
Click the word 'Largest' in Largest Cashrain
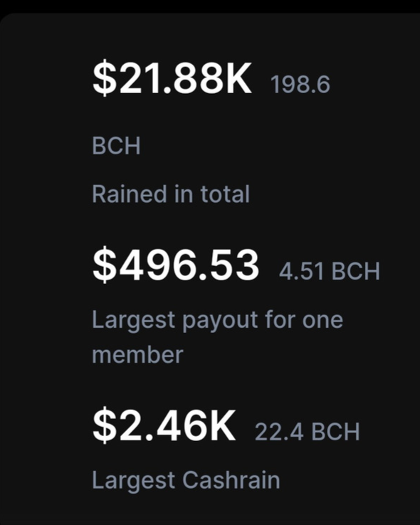click(x=134, y=481)
